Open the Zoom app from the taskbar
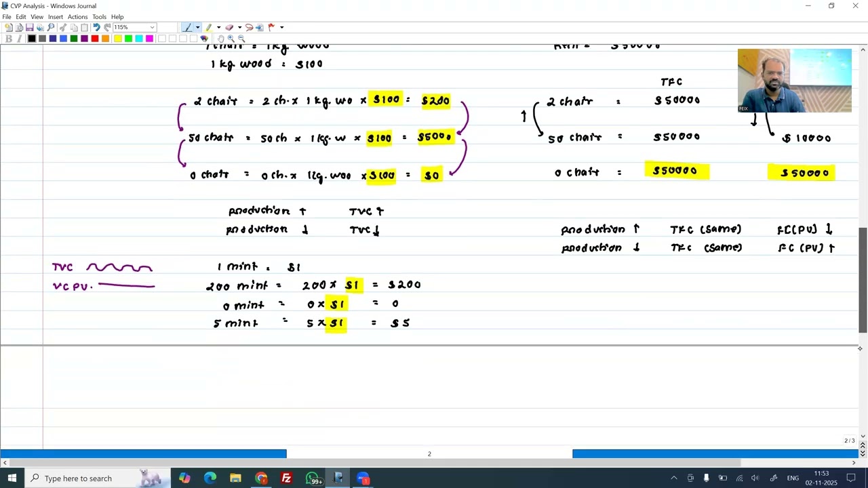868x488 pixels. pos(363,479)
